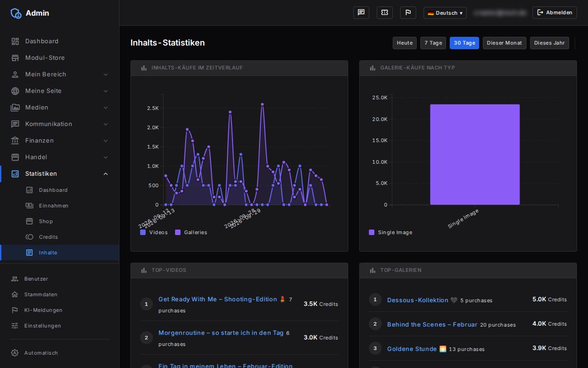
Task: Toggle the Galleries series in chart legend
Action: click(191, 232)
